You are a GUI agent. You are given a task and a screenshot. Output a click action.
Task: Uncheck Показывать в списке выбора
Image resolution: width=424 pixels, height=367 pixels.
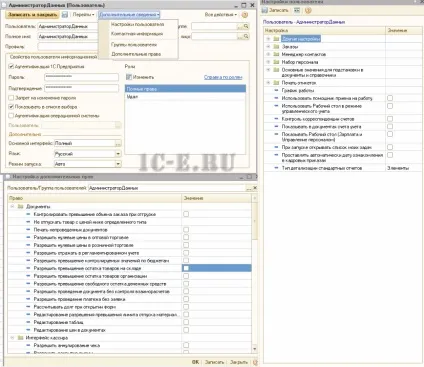[x=11, y=107]
